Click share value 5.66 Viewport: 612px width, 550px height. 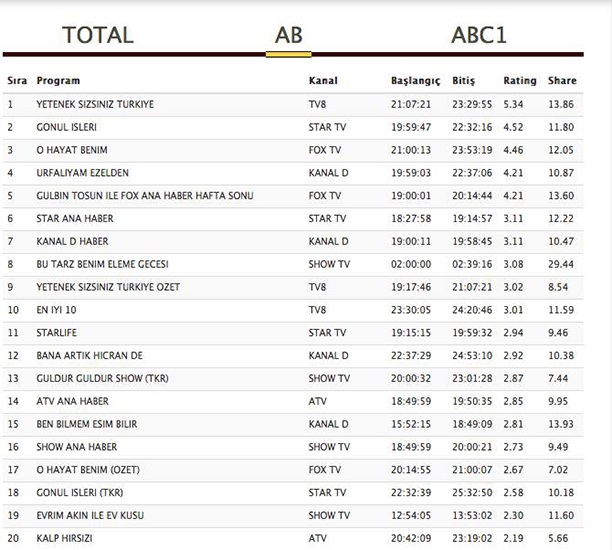pyautogui.click(x=558, y=538)
